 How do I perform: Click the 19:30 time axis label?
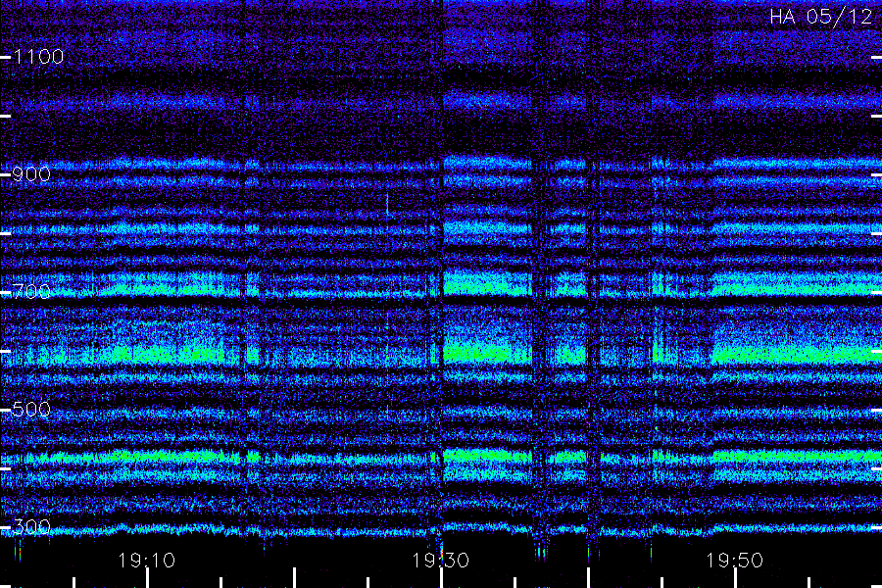[441, 561]
